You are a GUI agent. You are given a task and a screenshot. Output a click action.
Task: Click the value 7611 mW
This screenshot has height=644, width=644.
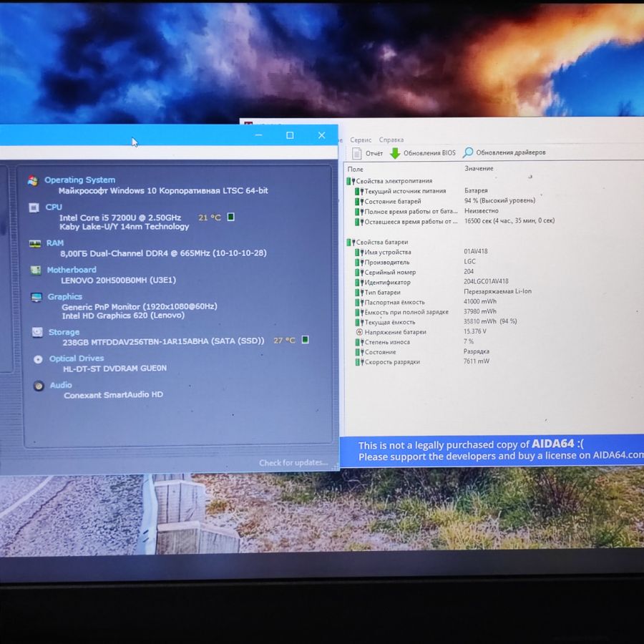coord(477,361)
